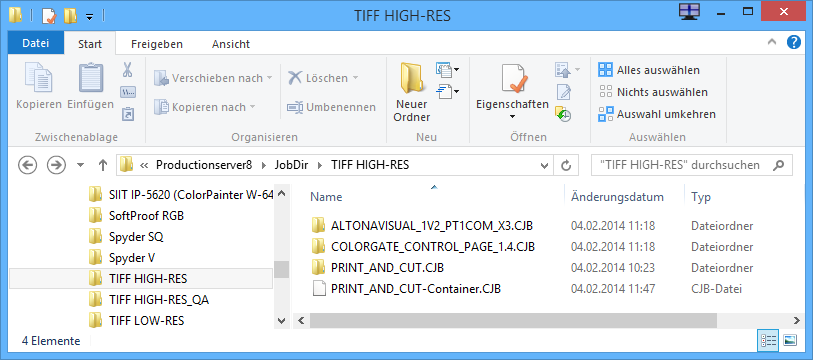813x360 pixels.
Task: Open the Freigeben ribbon tab
Action: [157, 44]
